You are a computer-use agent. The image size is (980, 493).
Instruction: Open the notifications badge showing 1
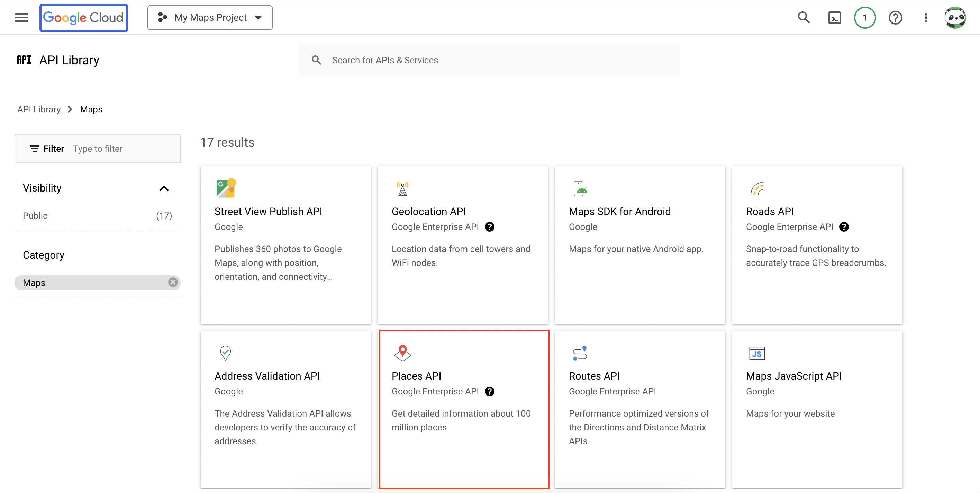(865, 18)
